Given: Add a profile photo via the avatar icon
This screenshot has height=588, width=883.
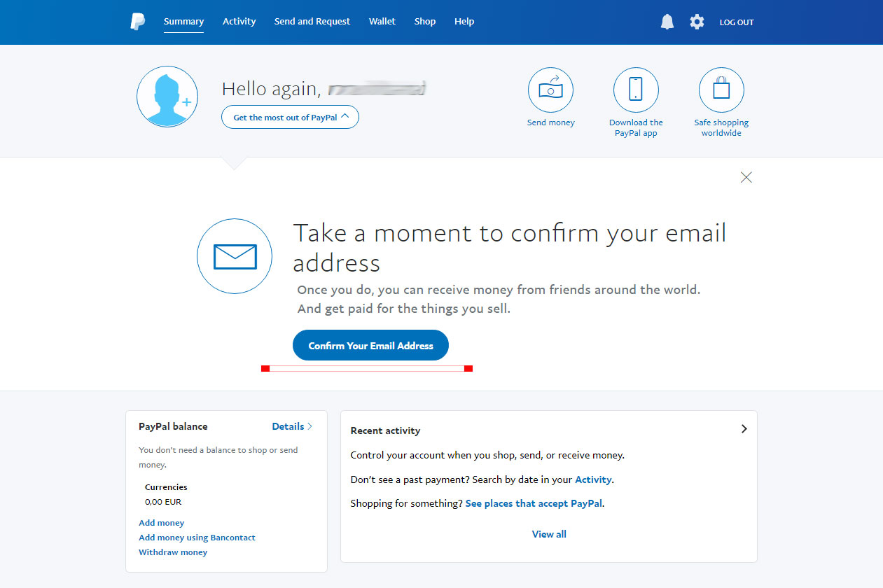Looking at the screenshot, I should click(x=167, y=96).
